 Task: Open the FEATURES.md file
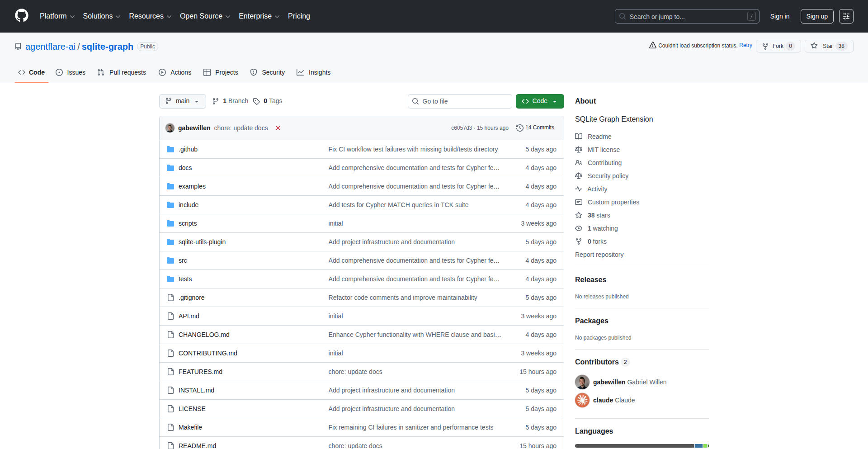coord(200,372)
